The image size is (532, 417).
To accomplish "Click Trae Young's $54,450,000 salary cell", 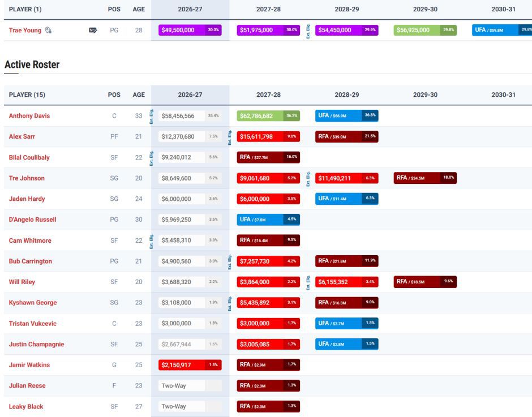I will click(x=347, y=30).
